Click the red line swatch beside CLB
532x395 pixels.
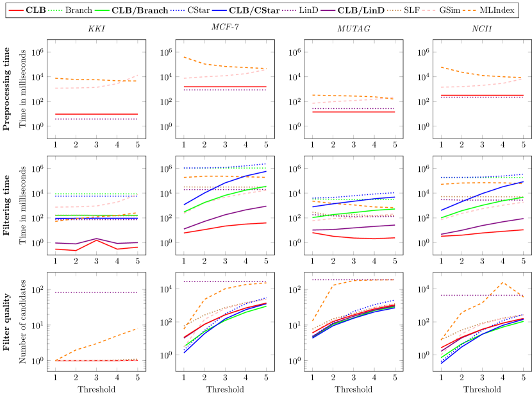[x=15, y=11]
